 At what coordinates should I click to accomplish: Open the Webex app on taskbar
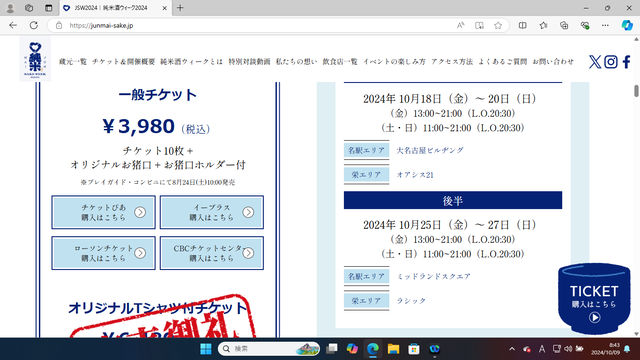pos(435,349)
